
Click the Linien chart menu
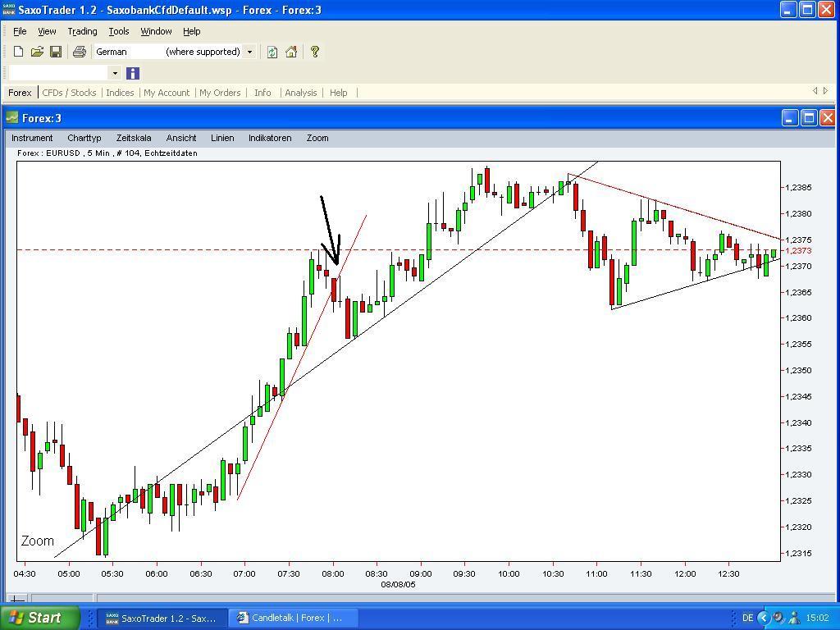pyautogui.click(x=222, y=138)
